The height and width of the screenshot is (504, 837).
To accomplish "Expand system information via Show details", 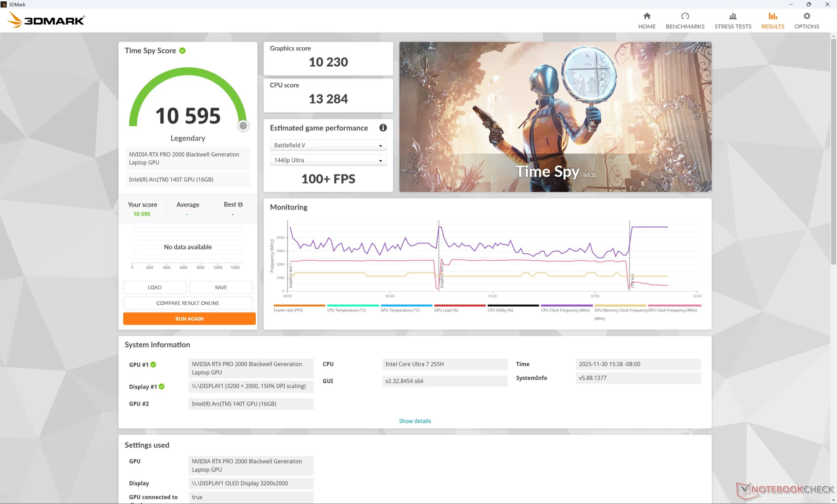I will point(415,421).
